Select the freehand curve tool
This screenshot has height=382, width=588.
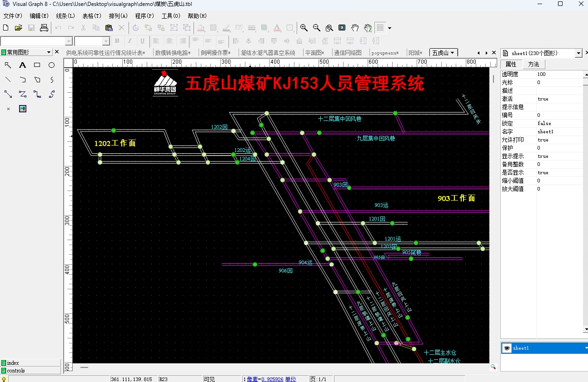point(52,80)
